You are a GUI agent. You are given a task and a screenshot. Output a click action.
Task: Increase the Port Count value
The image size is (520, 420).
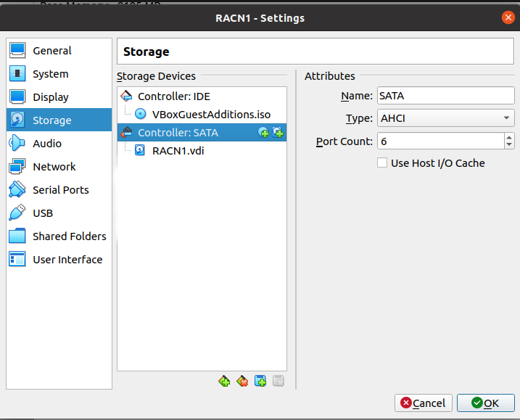[509, 137]
